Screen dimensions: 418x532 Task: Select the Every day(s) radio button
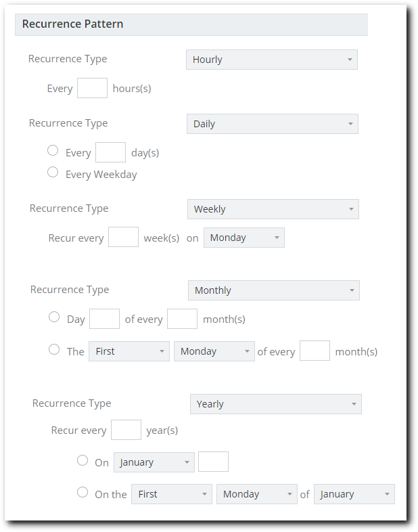(x=53, y=150)
